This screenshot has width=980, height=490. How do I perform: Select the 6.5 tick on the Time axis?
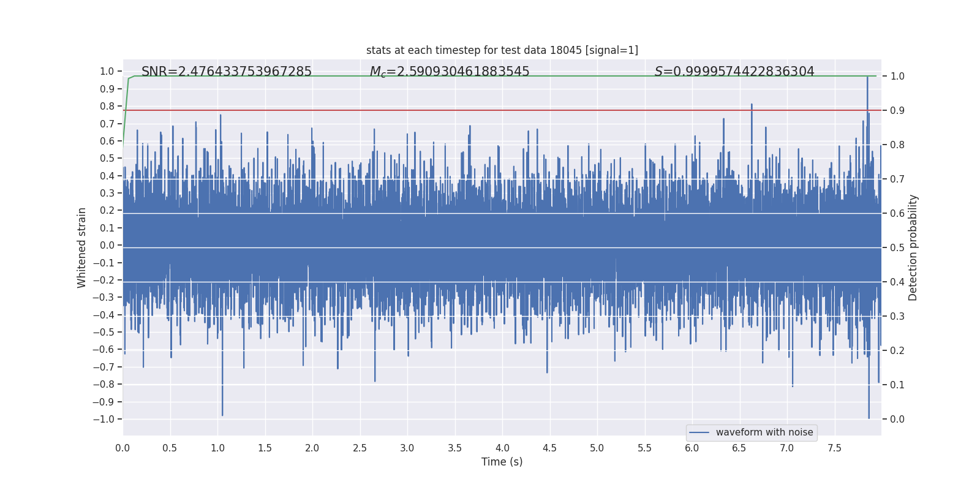tap(739, 448)
